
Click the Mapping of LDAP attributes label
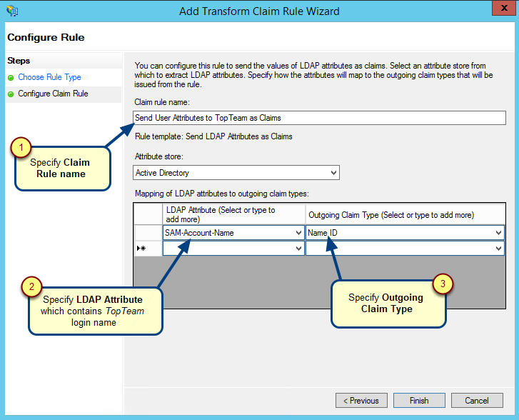click(222, 194)
